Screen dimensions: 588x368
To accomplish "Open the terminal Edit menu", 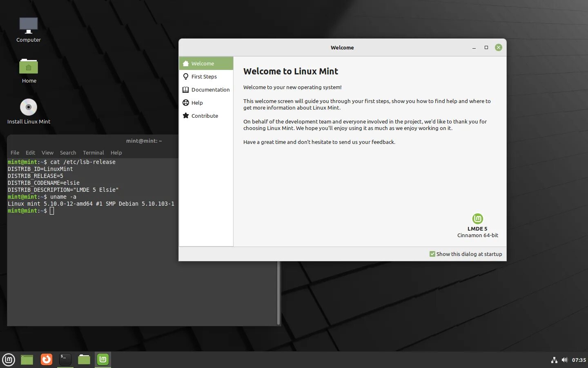I will pos(30,153).
